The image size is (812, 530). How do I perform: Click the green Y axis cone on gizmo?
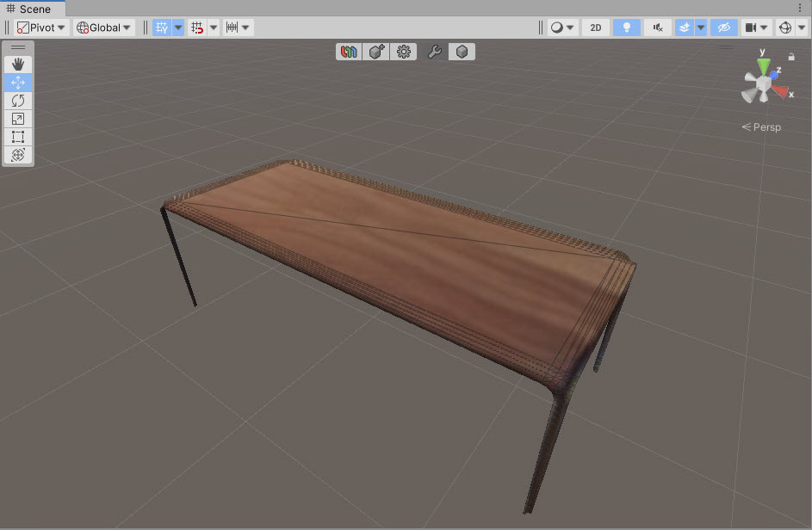pyautogui.click(x=763, y=66)
